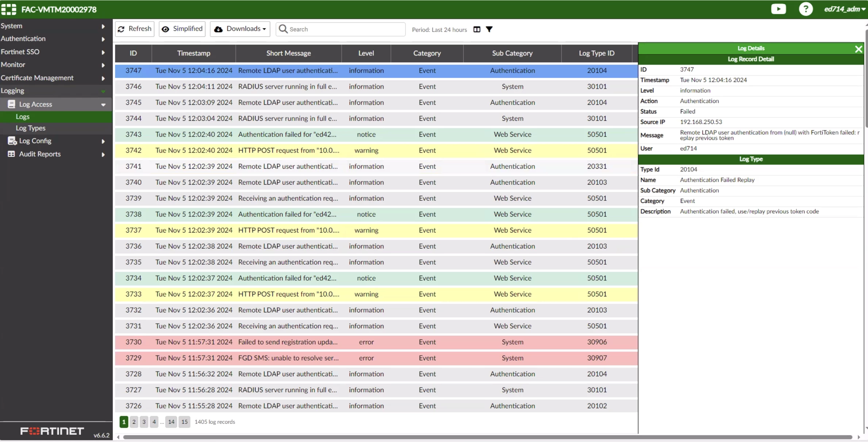
Task: Refresh the log list
Action: pyautogui.click(x=135, y=29)
